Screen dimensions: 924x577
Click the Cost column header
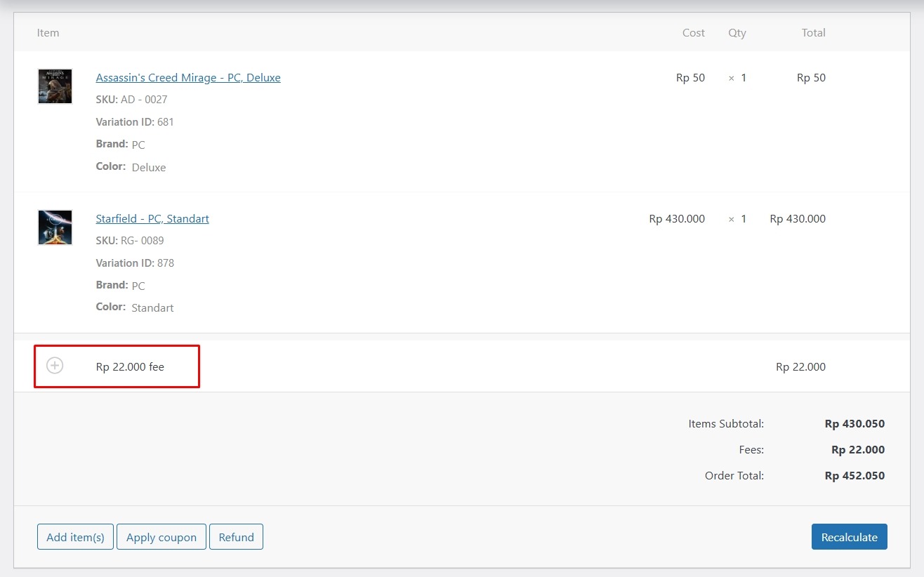coord(694,33)
